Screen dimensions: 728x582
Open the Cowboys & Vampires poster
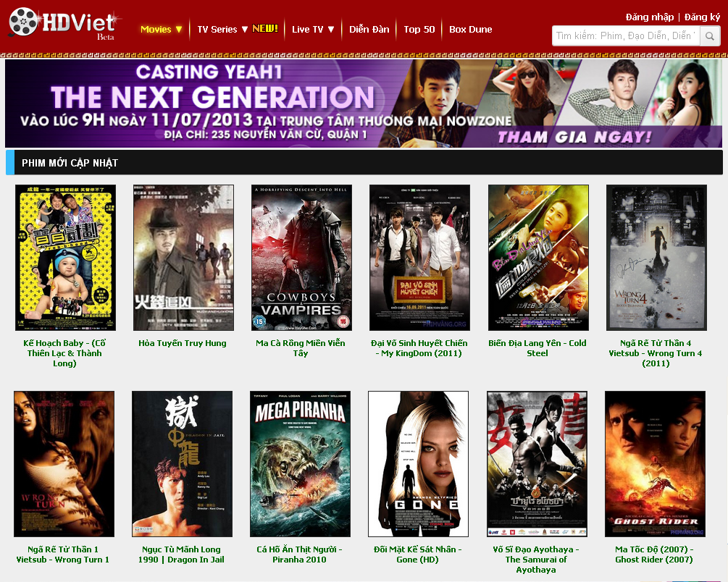pos(301,258)
